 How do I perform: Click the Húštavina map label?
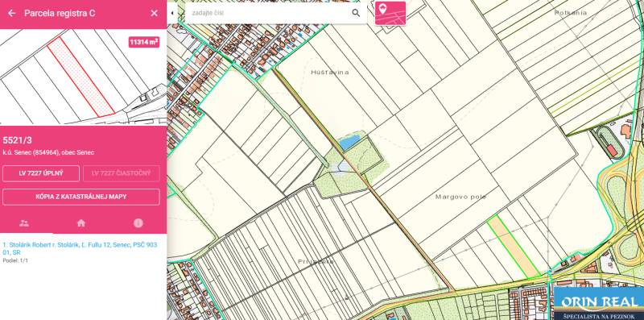pyautogui.click(x=330, y=73)
